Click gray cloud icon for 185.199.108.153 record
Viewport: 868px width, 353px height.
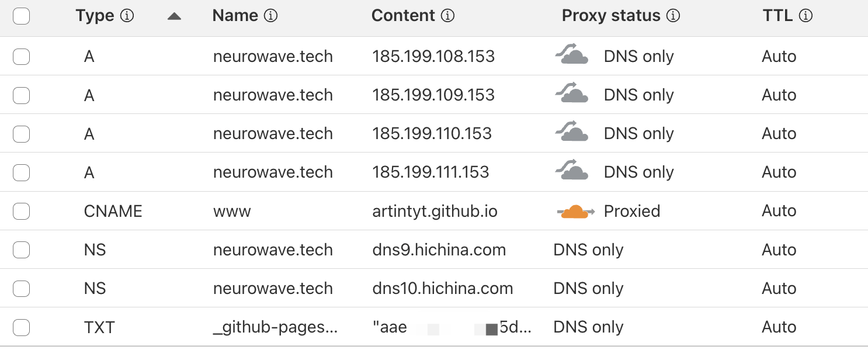point(571,55)
